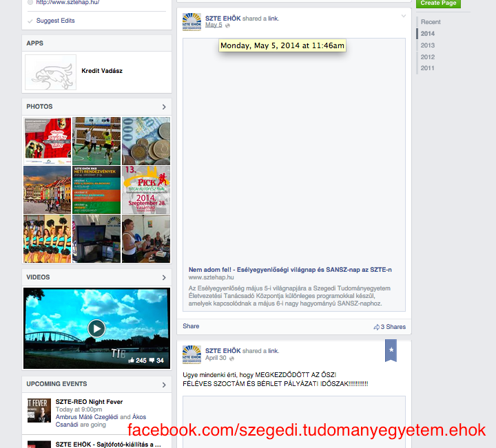496x448 pixels.
Task: Click the Suggest Edits link
Action: (55, 21)
